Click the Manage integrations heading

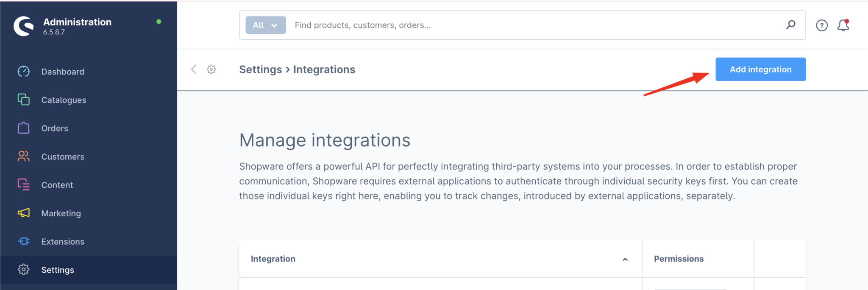pyautogui.click(x=325, y=140)
